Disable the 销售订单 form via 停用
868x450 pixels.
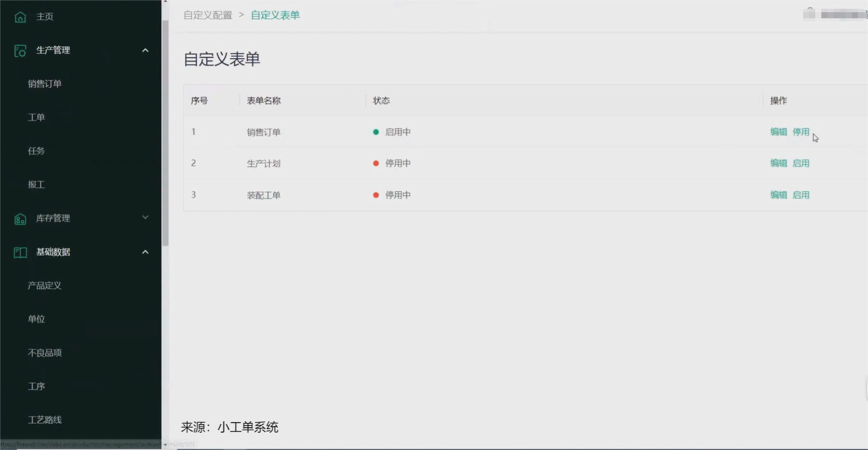pyautogui.click(x=801, y=132)
